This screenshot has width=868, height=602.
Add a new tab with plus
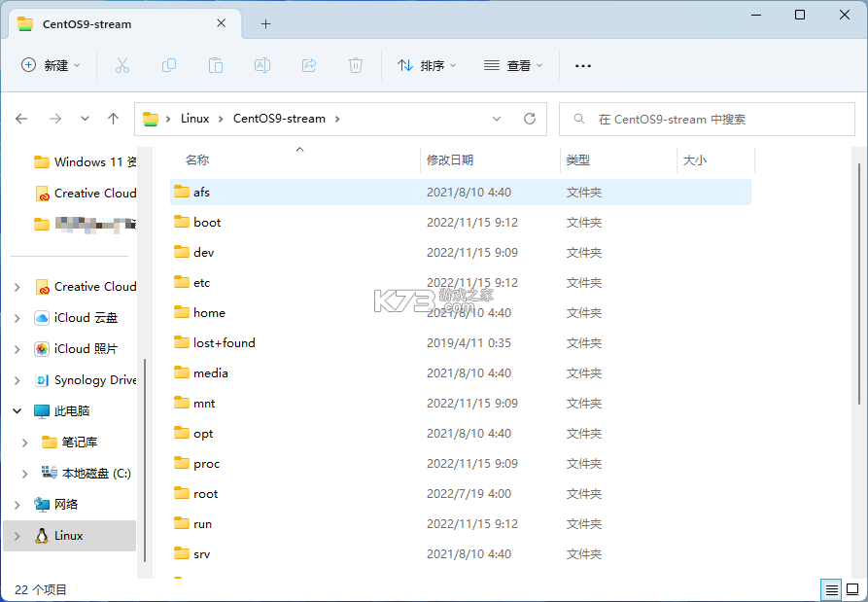265,23
